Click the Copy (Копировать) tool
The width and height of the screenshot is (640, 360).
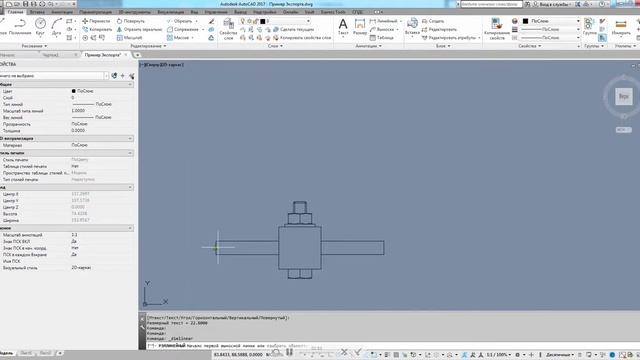pyautogui.click(x=97, y=29)
